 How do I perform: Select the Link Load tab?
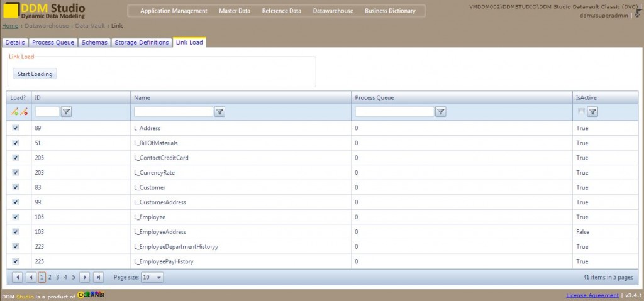[x=189, y=42]
